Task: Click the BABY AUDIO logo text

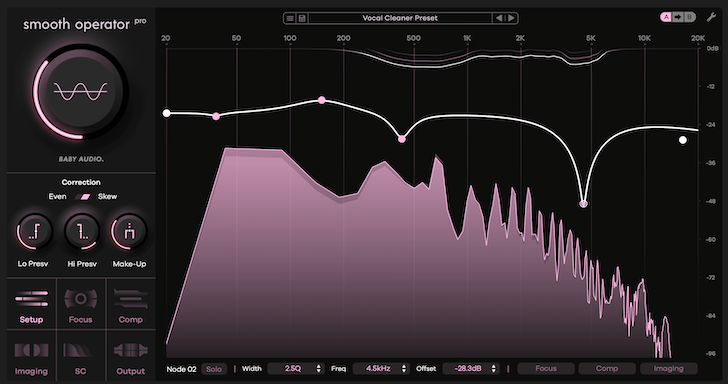Action: (x=81, y=159)
